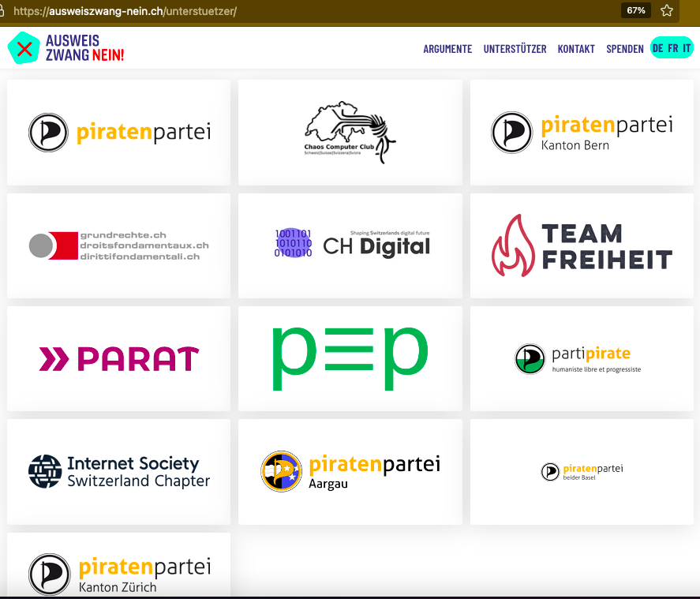The height and width of the screenshot is (599, 700).
Task: Click the Aargau pirate flag emblem
Action: (281, 471)
